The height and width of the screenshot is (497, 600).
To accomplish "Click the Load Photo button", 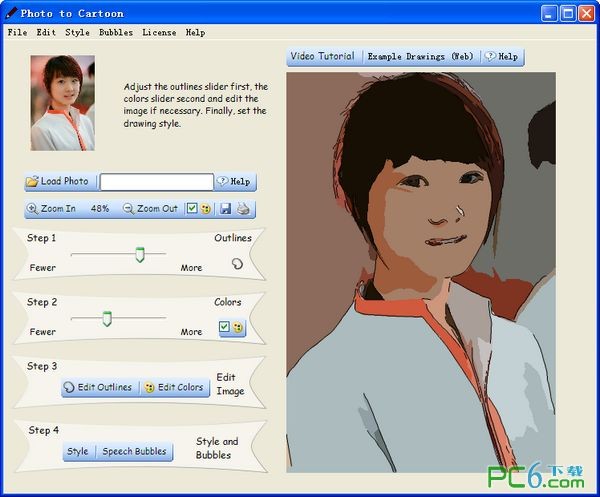I will (x=57, y=181).
